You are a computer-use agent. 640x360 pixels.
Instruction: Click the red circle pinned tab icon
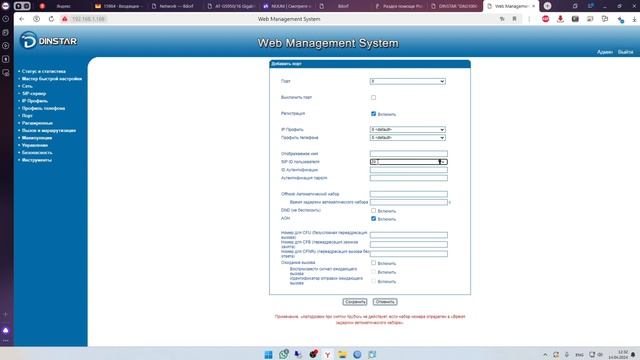pos(42,6)
